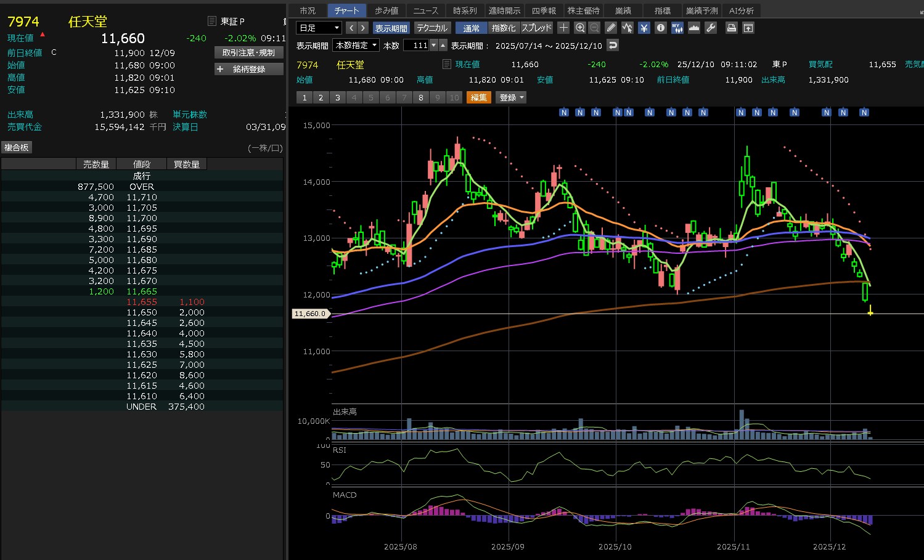
Task: Click the 11,660.0 price marker on axis
Action: tap(311, 314)
